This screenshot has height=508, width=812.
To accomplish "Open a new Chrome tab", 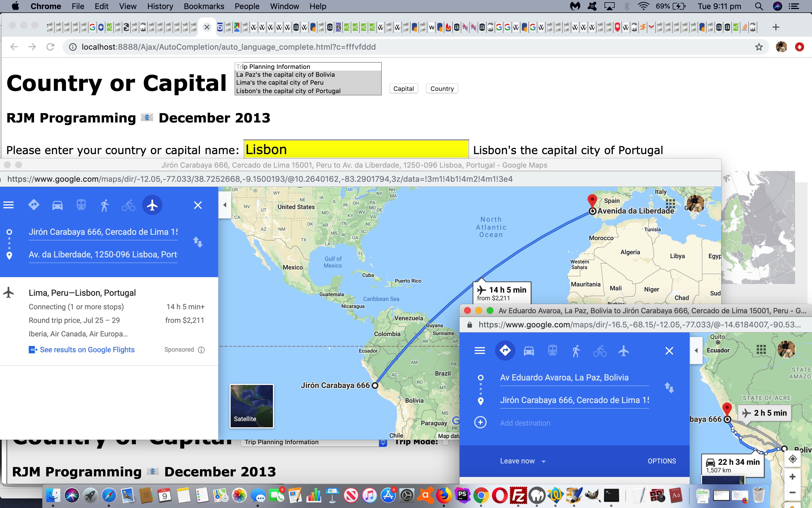I will (x=776, y=27).
